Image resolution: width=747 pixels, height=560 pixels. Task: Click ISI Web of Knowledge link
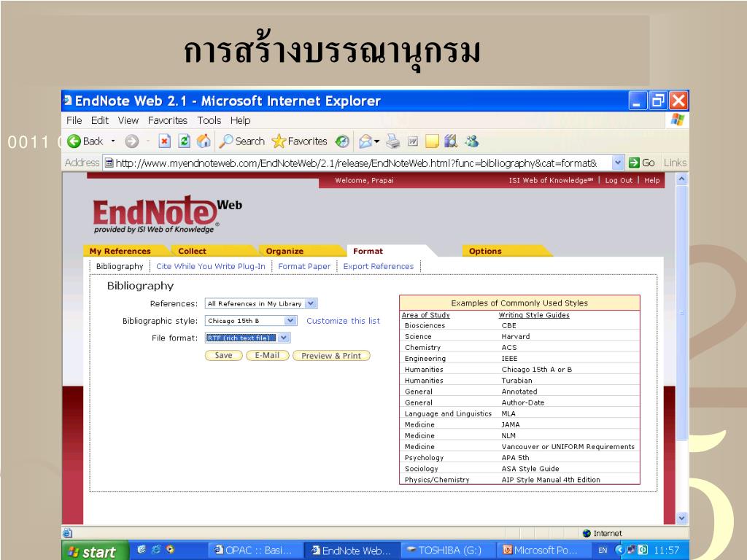pyautogui.click(x=551, y=181)
